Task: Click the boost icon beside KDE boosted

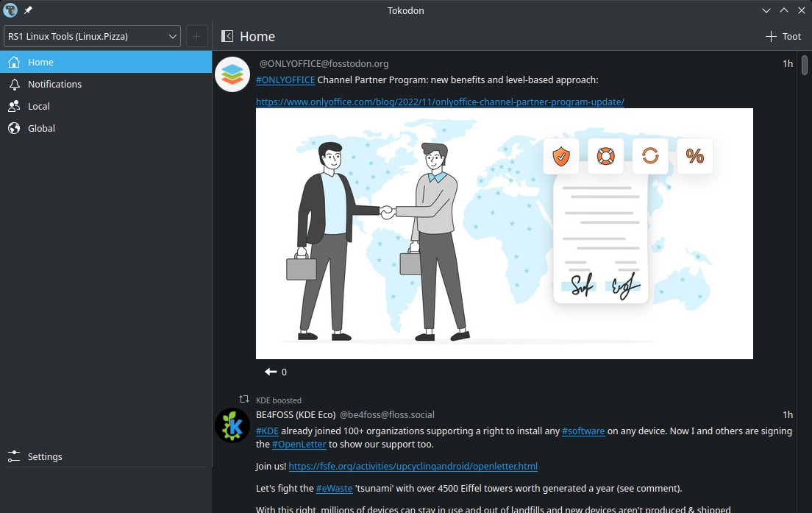Action: coord(244,399)
